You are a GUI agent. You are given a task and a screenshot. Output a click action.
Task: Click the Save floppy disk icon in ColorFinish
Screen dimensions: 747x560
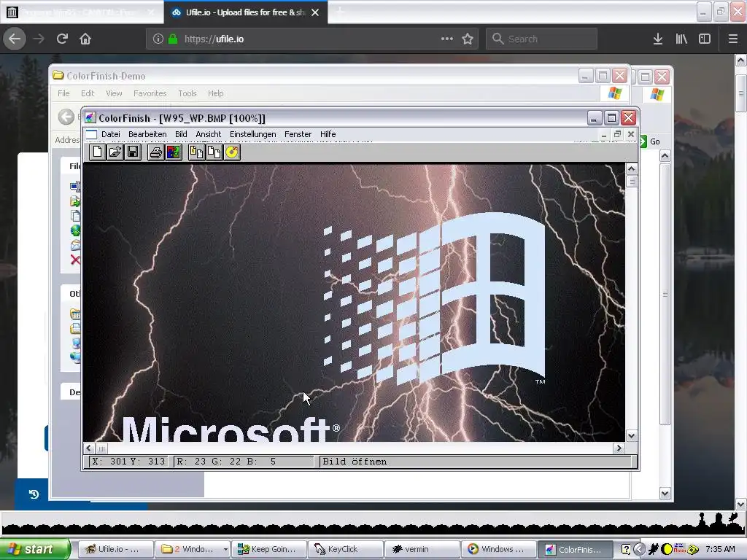pyautogui.click(x=133, y=152)
